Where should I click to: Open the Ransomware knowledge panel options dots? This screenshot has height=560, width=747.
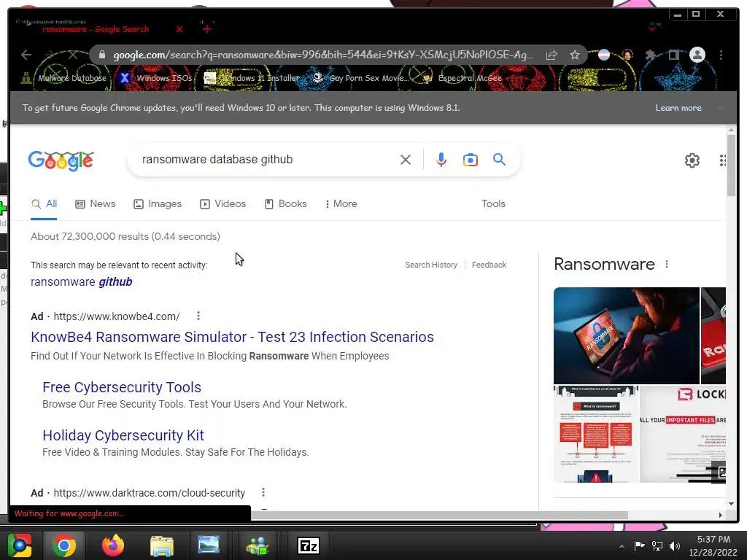[667, 264]
